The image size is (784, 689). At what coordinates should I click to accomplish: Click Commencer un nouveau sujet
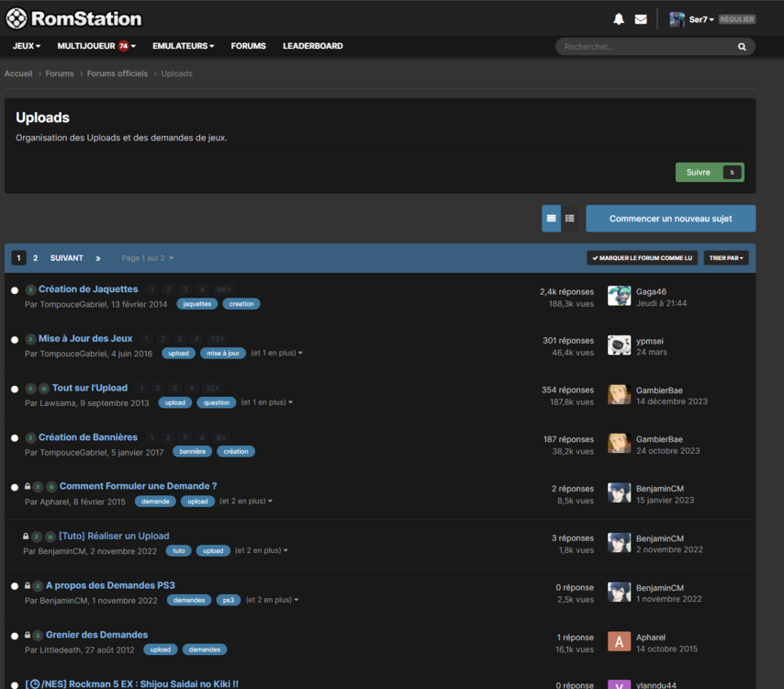coord(670,219)
